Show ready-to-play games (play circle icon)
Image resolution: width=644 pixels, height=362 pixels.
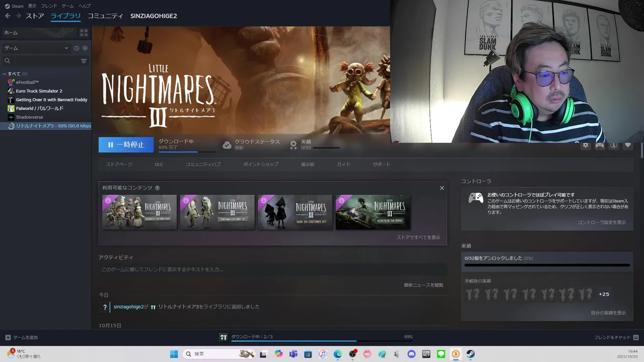click(x=85, y=48)
